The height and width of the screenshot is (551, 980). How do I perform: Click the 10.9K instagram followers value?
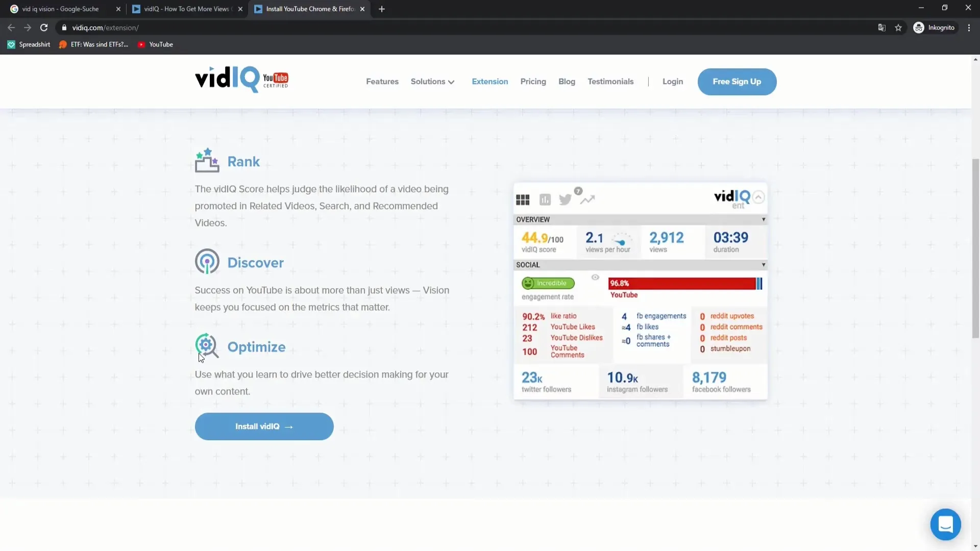click(x=622, y=378)
